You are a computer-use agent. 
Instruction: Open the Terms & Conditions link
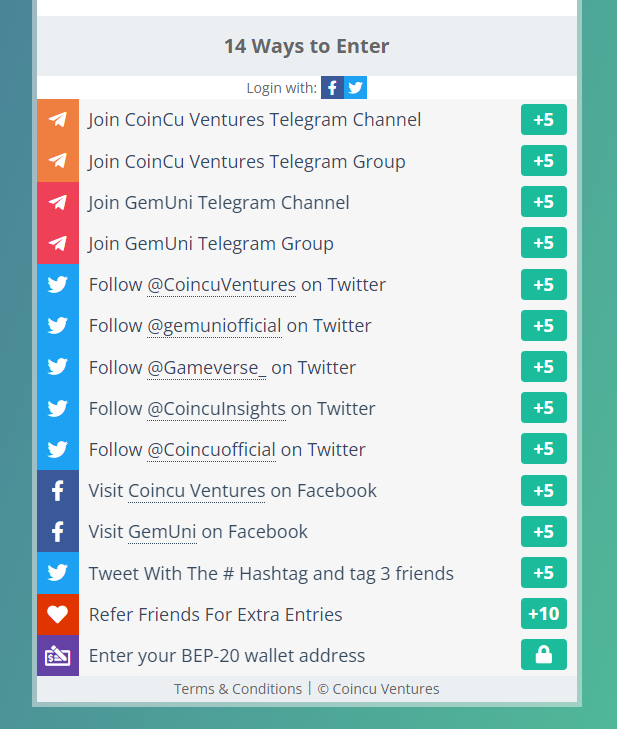coord(238,689)
